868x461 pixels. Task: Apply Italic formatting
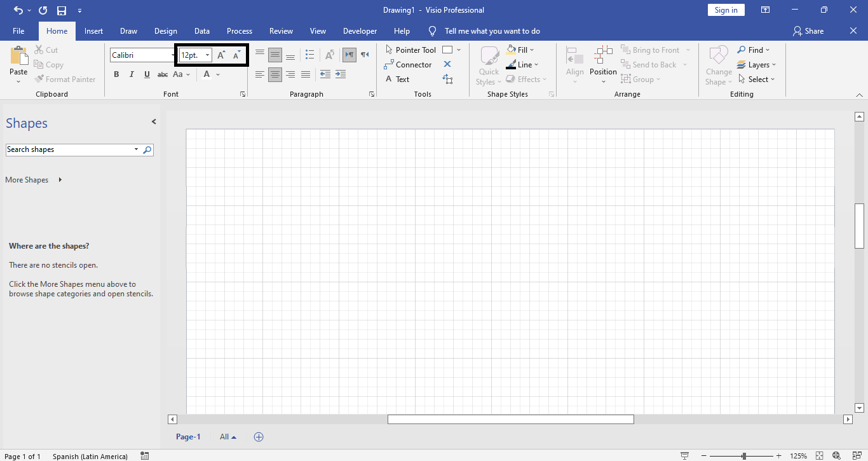click(x=132, y=74)
